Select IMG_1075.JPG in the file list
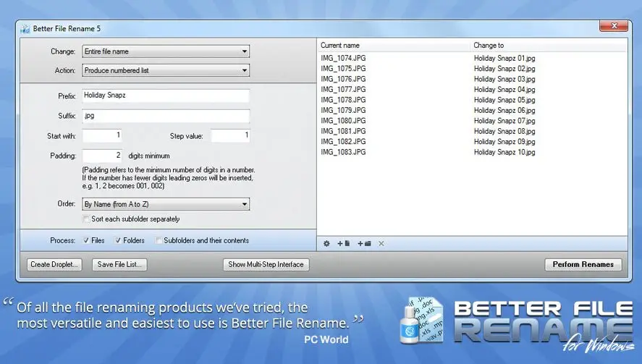 pos(343,68)
